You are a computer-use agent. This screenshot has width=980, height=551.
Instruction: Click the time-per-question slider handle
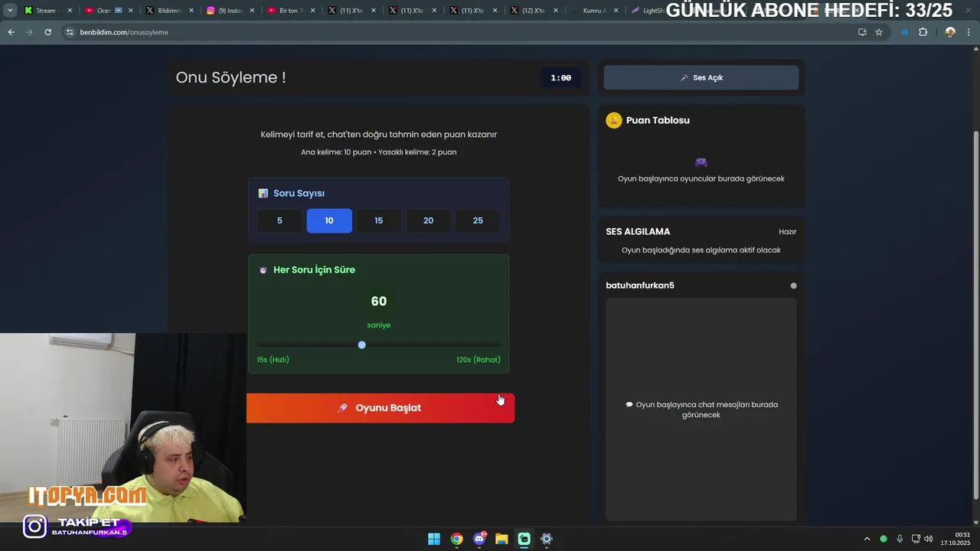tap(362, 344)
